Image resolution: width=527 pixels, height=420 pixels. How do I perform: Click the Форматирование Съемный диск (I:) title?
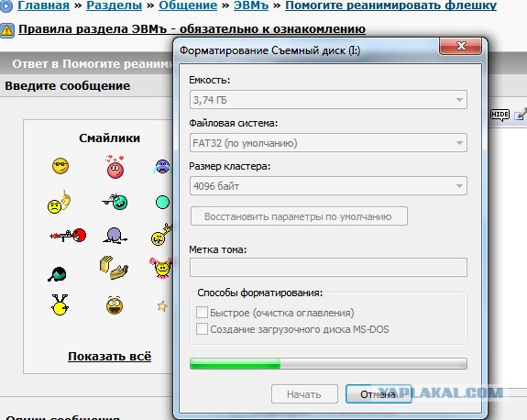click(269, 50)
